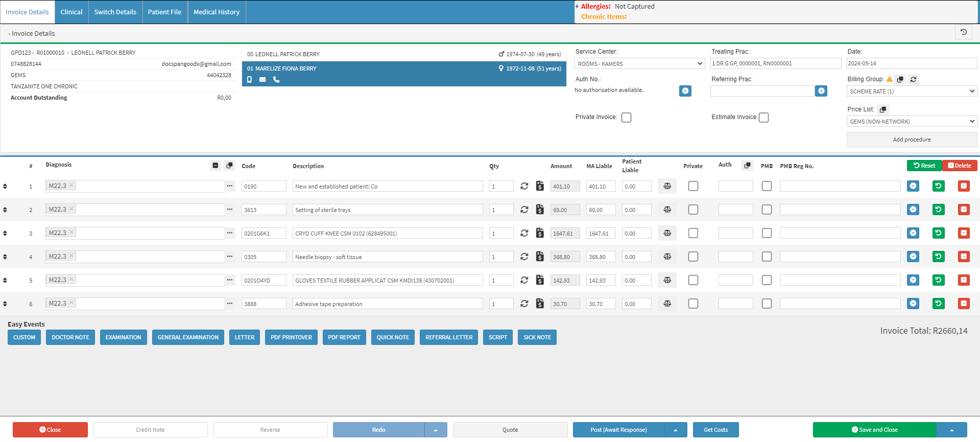This screenshot has height=442, width=980.
Task: Click the refresh icon next to Billing Group
Action: (914, 79)
